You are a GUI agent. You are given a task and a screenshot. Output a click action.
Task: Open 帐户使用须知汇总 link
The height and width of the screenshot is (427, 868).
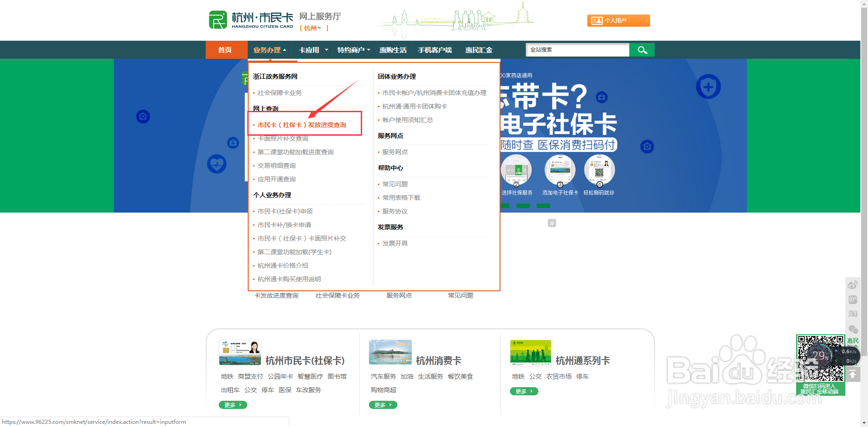click(408, 120)
